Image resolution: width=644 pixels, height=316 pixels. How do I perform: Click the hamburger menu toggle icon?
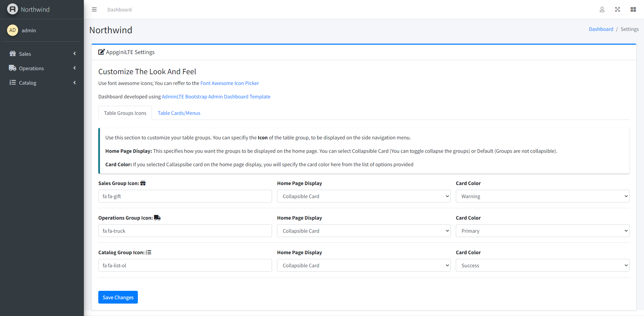(x=94, y=9)
